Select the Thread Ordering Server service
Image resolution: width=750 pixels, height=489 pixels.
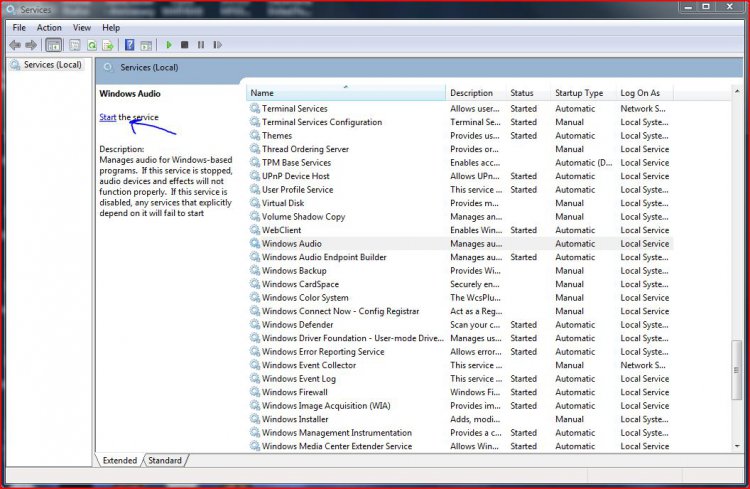[460, 149]
